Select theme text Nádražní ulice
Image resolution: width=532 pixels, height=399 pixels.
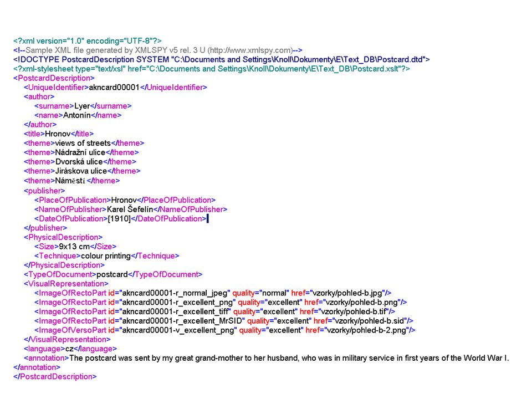click(80, 153)
